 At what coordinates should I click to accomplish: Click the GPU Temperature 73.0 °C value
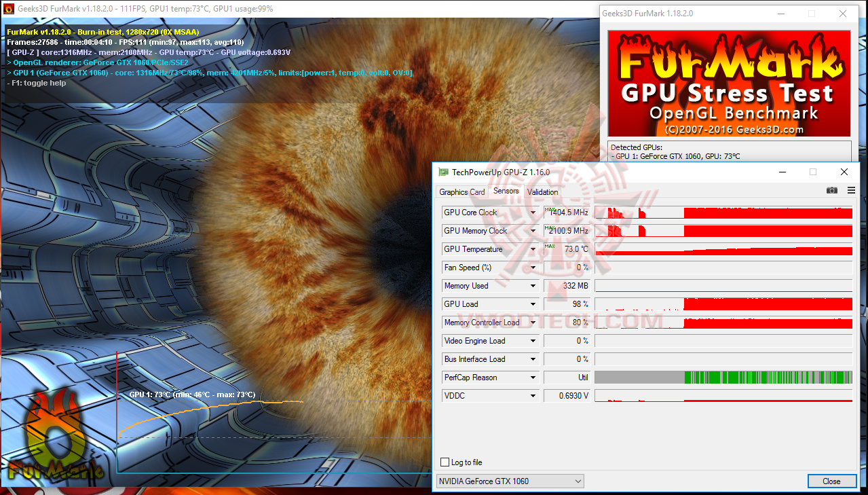[567, 249]
